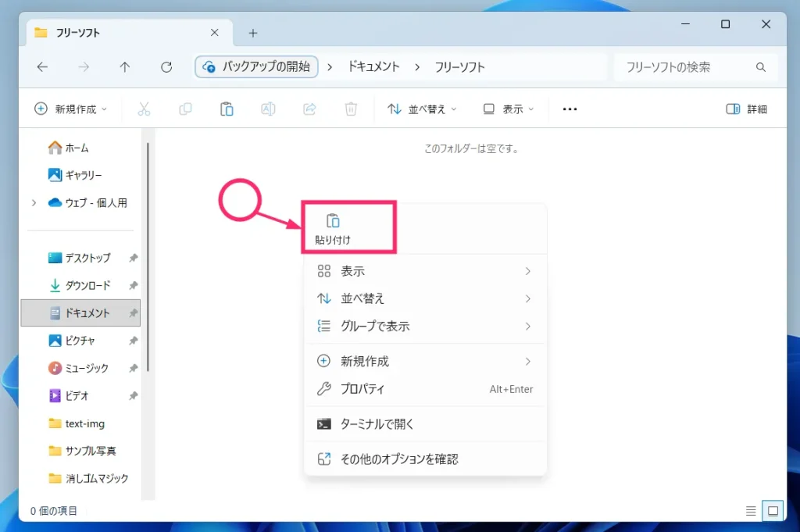Viewport: 800px width, 532px height.
Task: Click the Paste clipboard icon in toolbar
Action: coord(227,109)
